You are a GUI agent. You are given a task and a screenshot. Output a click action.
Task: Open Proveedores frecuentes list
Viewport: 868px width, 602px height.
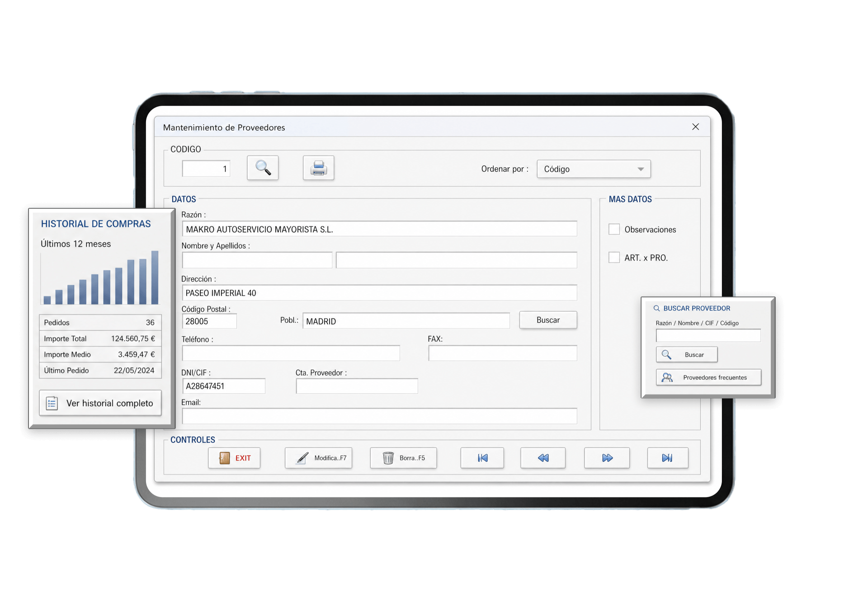click(x=708, y=377)
